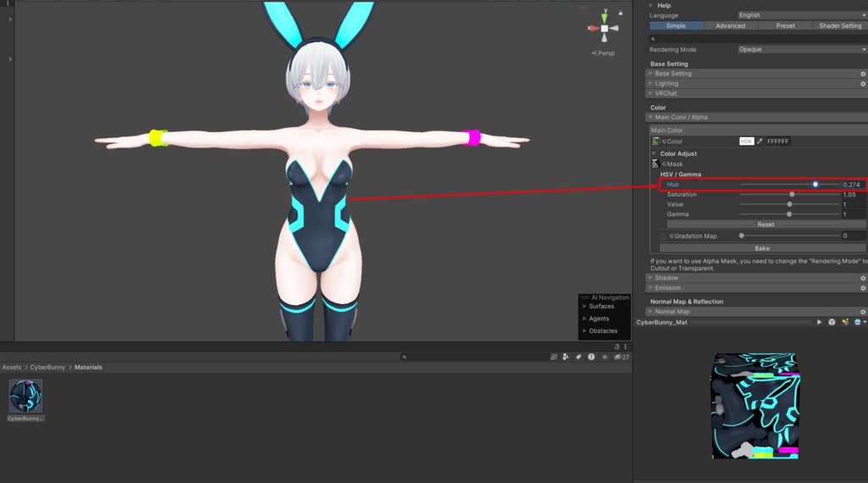
Task: Click the scene orientation gizmo
Action: click(x=604, y=28)
